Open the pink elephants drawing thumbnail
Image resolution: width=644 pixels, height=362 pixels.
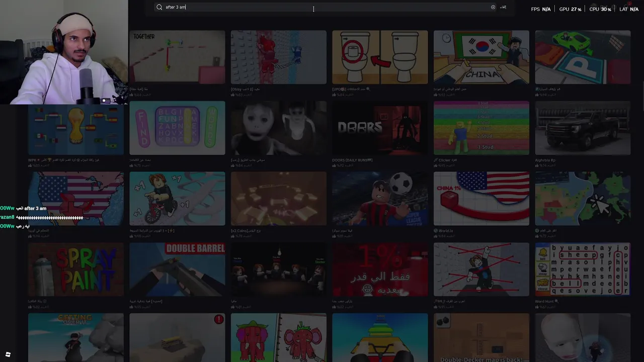[278, 337]
